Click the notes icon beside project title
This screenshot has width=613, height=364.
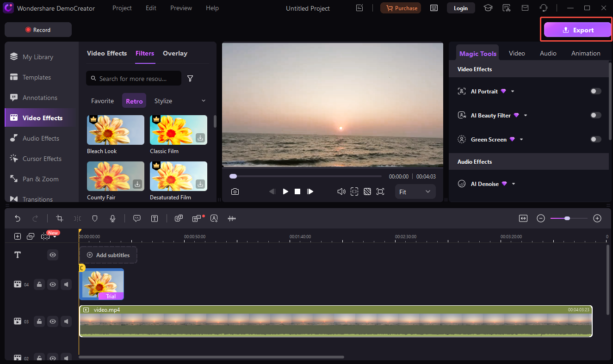[x=359, y=8]
